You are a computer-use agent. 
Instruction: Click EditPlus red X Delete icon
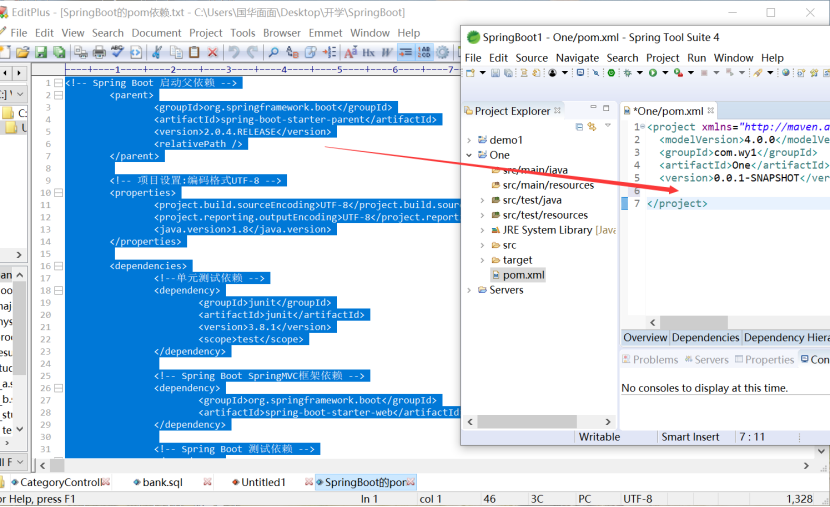[213, 52]
